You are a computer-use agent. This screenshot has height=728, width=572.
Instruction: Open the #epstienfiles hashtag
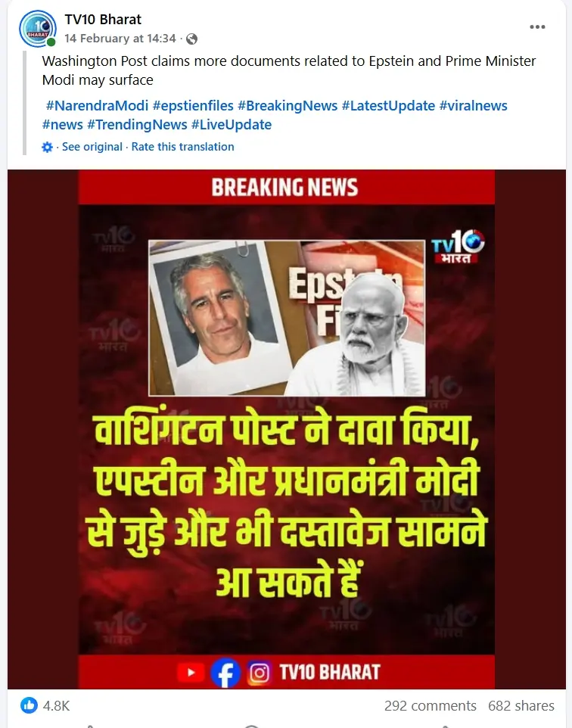(193, 106)
